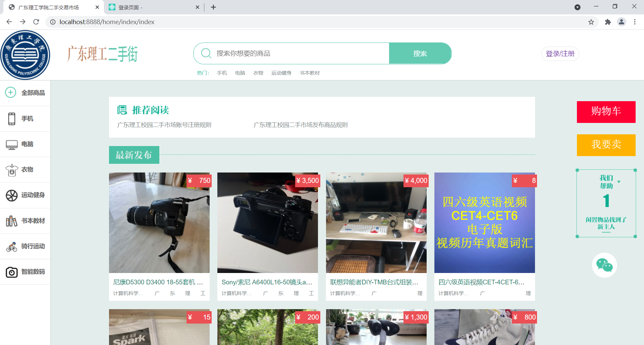The width and height of the screenshot is (644, 345).
Task: Switch to the 登录页面 tab
Action: [x=154, y=7]
